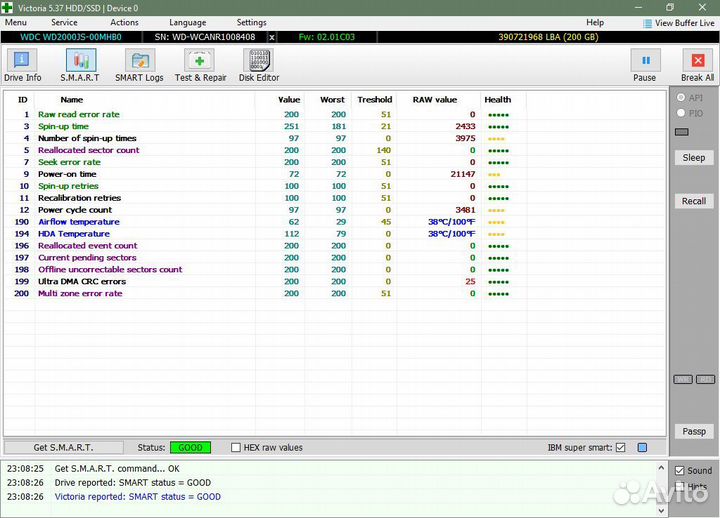Disable the Sound checkbox

(x=680, y=471)
